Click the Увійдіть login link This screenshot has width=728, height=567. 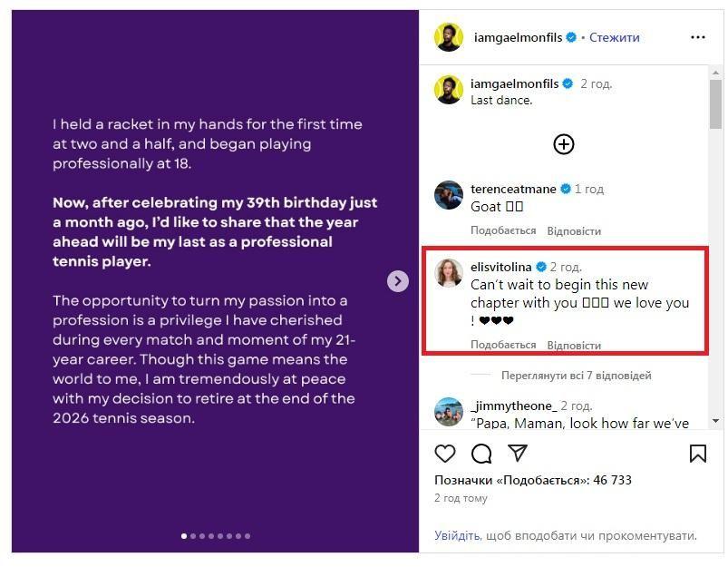pyautogui.click(x=457, y=536)
